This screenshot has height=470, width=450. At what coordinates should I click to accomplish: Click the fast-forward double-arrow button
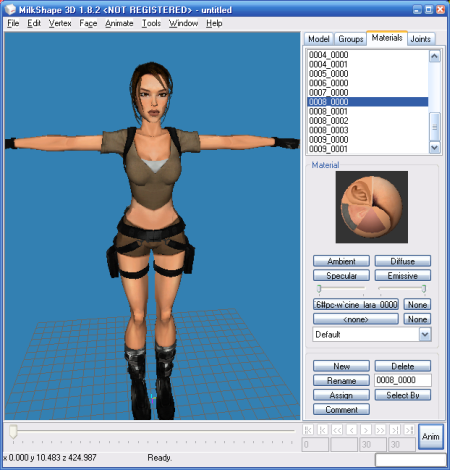pos(380,430)
